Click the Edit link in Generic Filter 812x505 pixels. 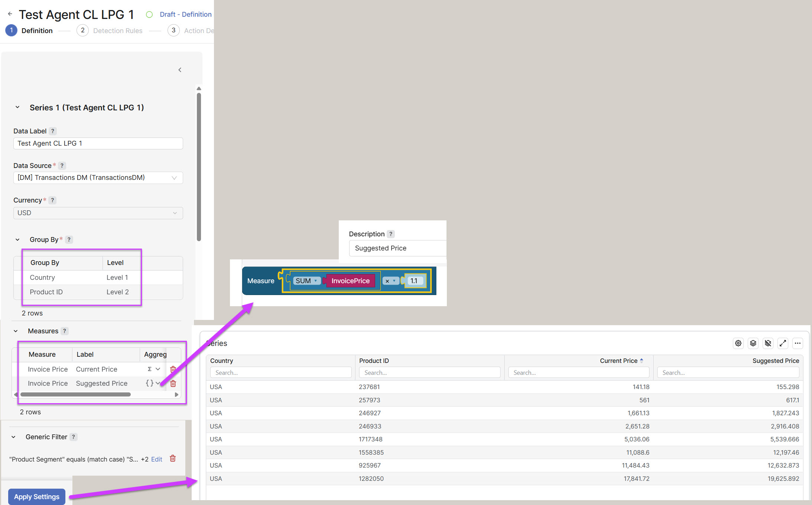click(x=156, y=459)
